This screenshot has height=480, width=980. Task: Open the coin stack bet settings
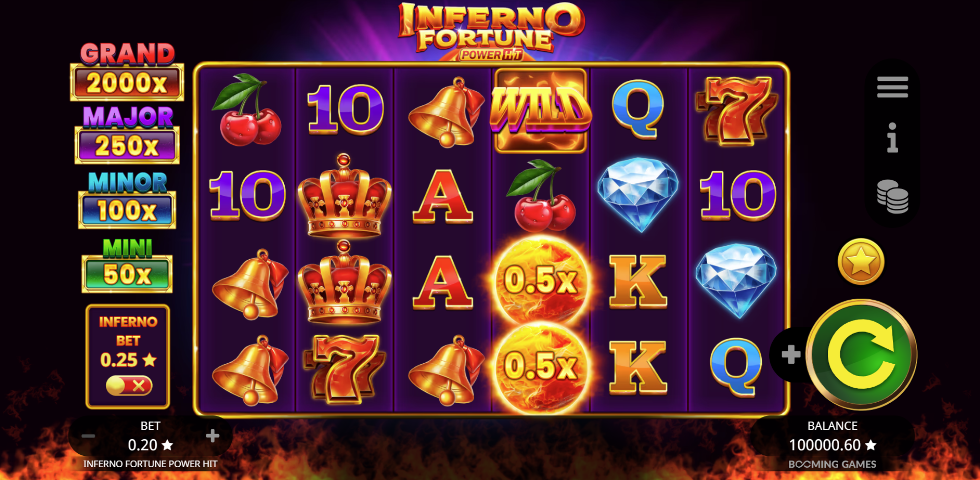point(892,196)
